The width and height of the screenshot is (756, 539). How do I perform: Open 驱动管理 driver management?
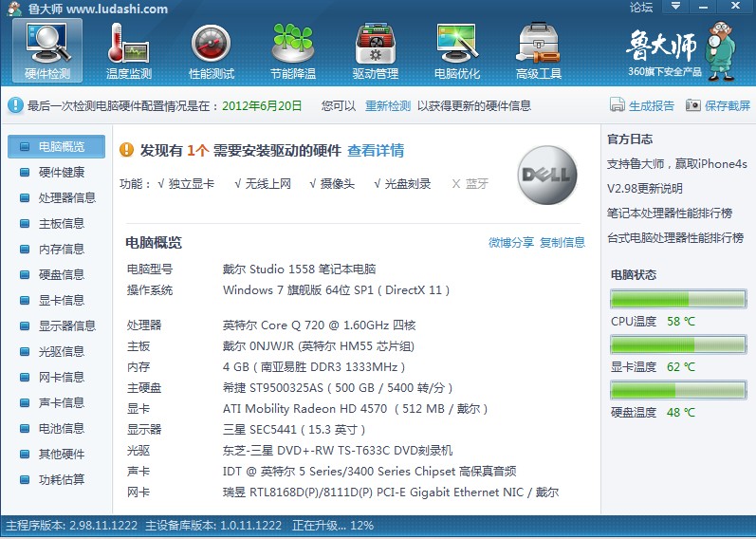click(375, 51)
